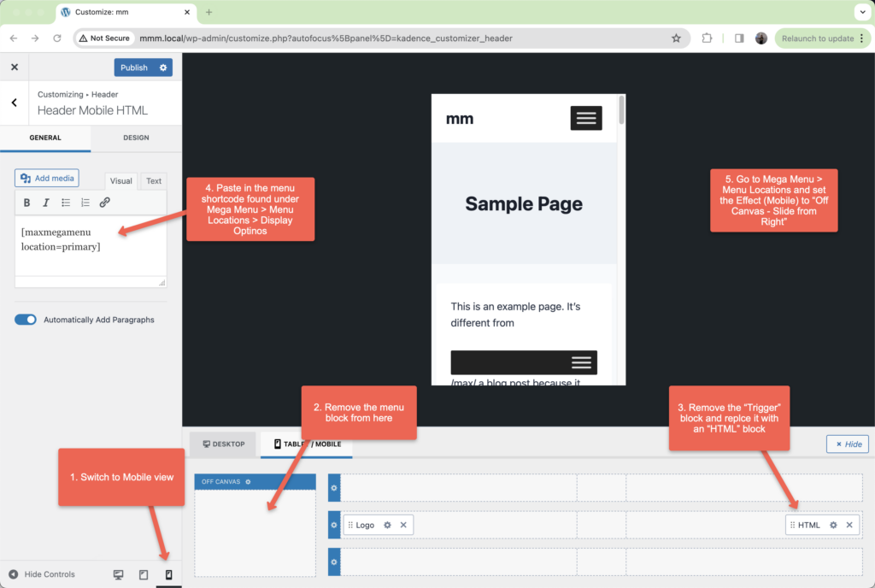Image resolution: width=875 pixels, height=588 pixels.
Task: Collapse sidebar with Hide Controls
Action: click(41, 574)
